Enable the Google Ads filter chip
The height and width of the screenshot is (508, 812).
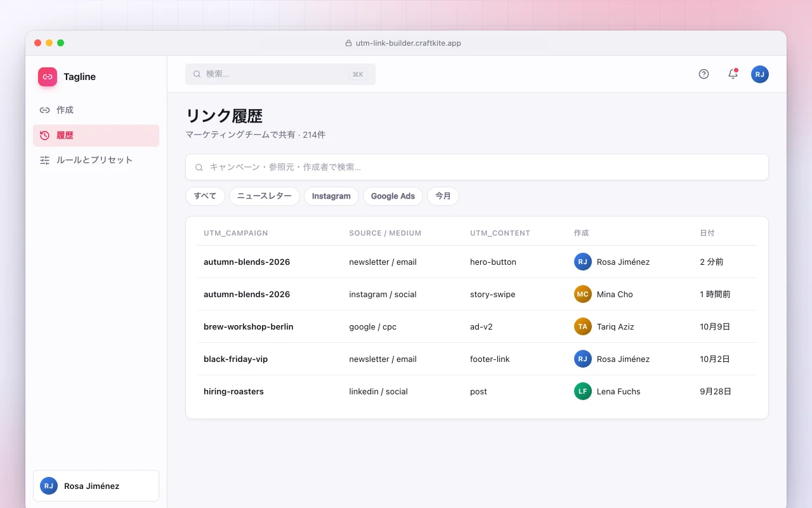(393, 196)
